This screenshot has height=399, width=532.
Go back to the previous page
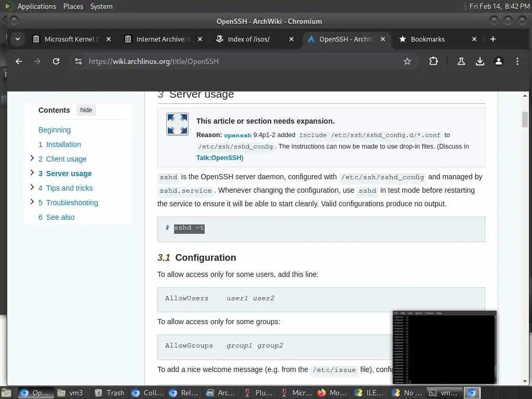pos(19,61)
